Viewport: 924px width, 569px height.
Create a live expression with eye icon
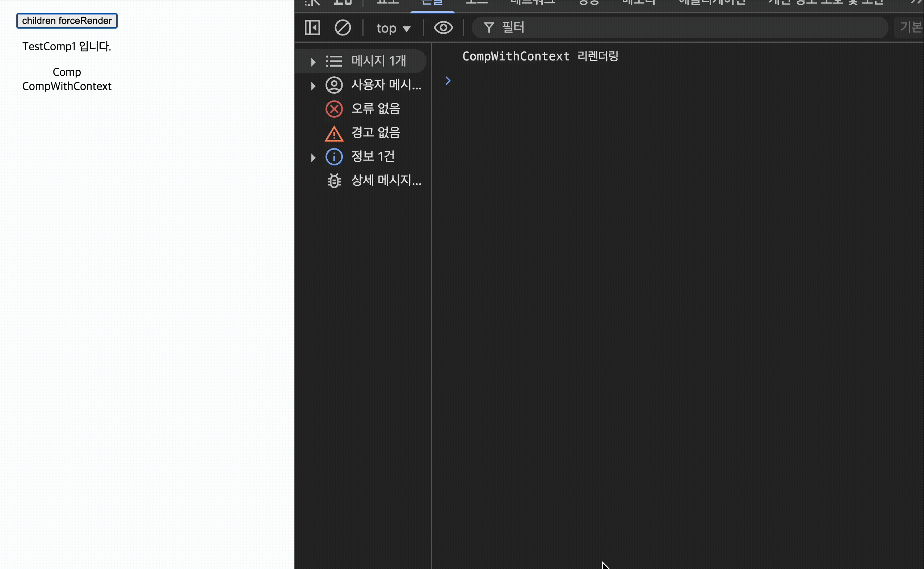tap(443, 28)
